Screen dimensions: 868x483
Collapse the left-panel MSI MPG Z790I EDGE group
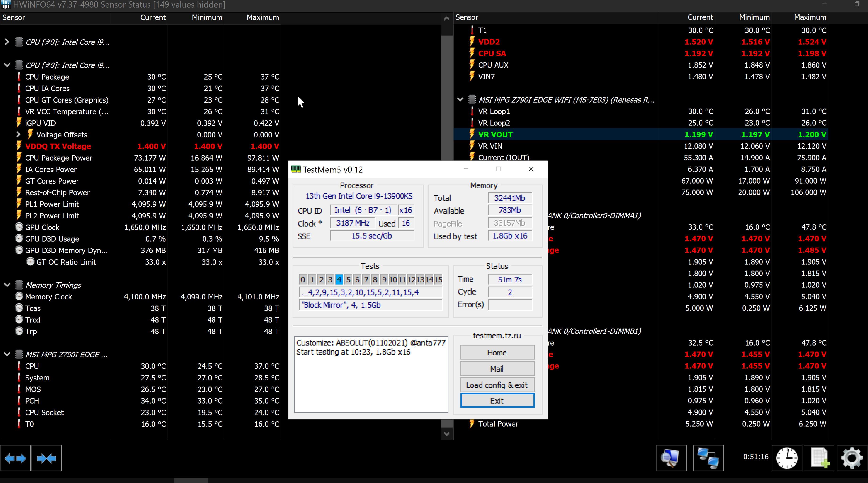coord(7,354)
